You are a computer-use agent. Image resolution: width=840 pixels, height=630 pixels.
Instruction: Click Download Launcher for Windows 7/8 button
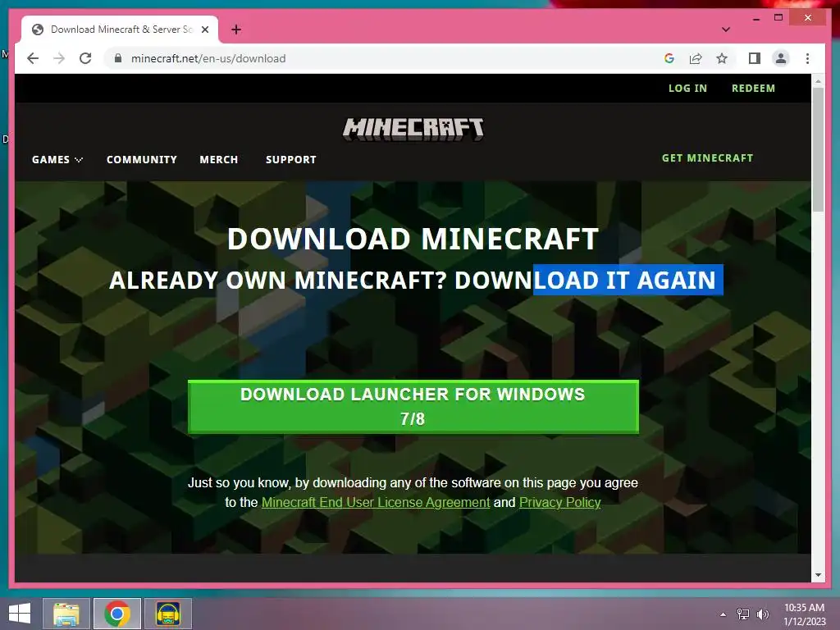(x=413, y=407)
